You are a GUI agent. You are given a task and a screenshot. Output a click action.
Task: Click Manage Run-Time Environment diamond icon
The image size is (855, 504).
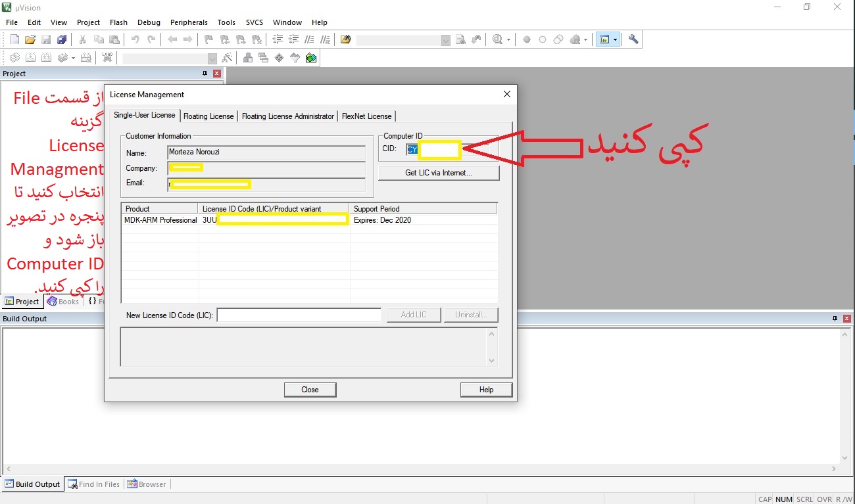pyautogui.click(x=279, y=58)
